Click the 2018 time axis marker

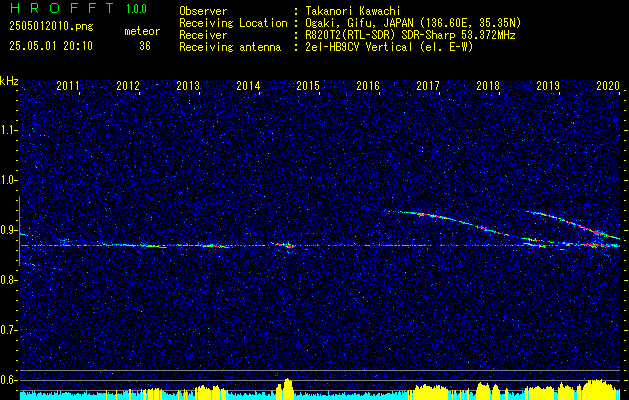(x=488, y=85)
